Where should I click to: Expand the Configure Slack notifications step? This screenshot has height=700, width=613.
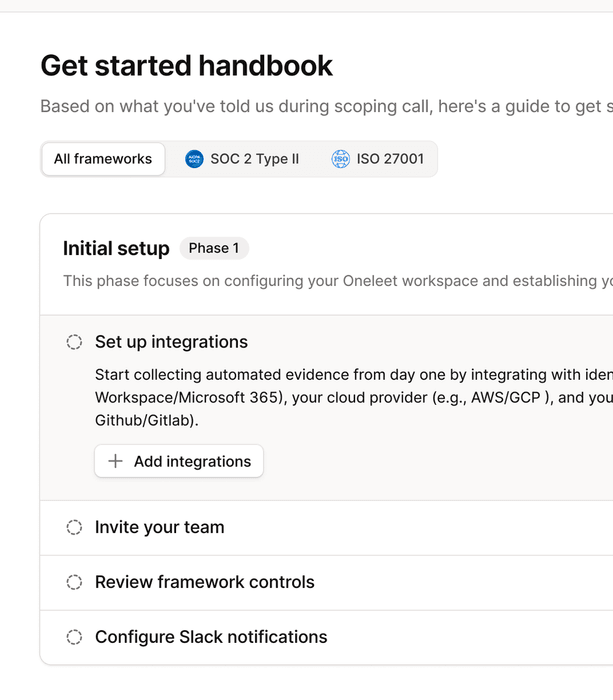[211, 637]
